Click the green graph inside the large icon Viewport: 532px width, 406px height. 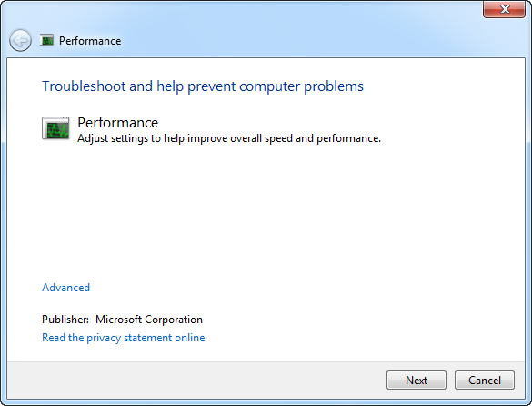(57, 130)
